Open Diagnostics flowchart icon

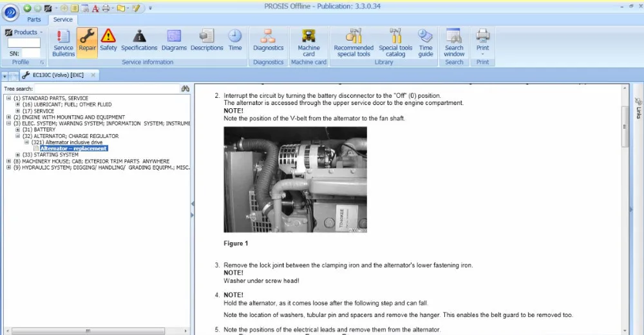coord(268,41)
